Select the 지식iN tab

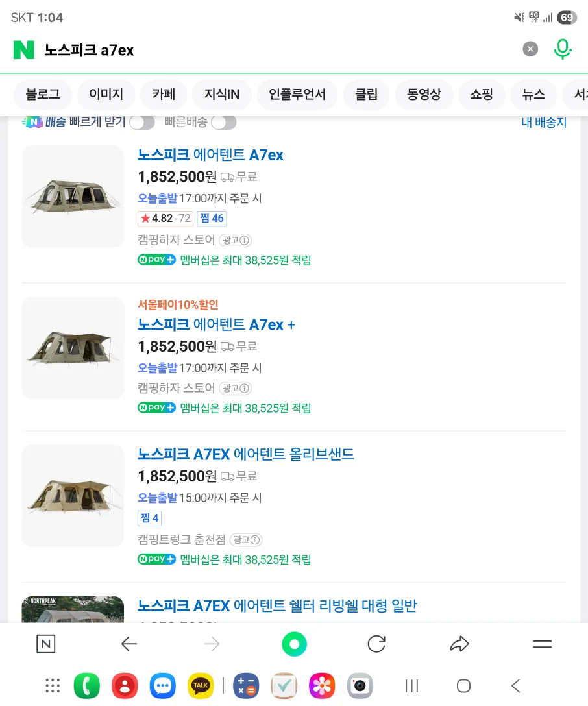pyautogui.click(x=222, y=95)
